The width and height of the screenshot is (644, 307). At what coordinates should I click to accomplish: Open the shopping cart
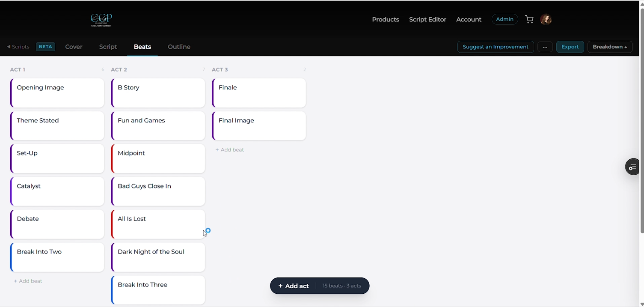pos(529,19)
